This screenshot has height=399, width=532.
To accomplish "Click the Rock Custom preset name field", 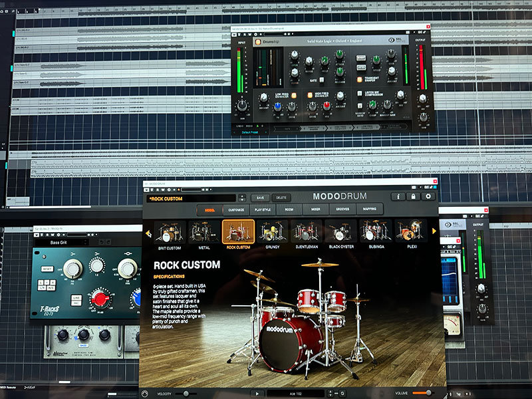I will pyautogui.click(x=192, y=198).
